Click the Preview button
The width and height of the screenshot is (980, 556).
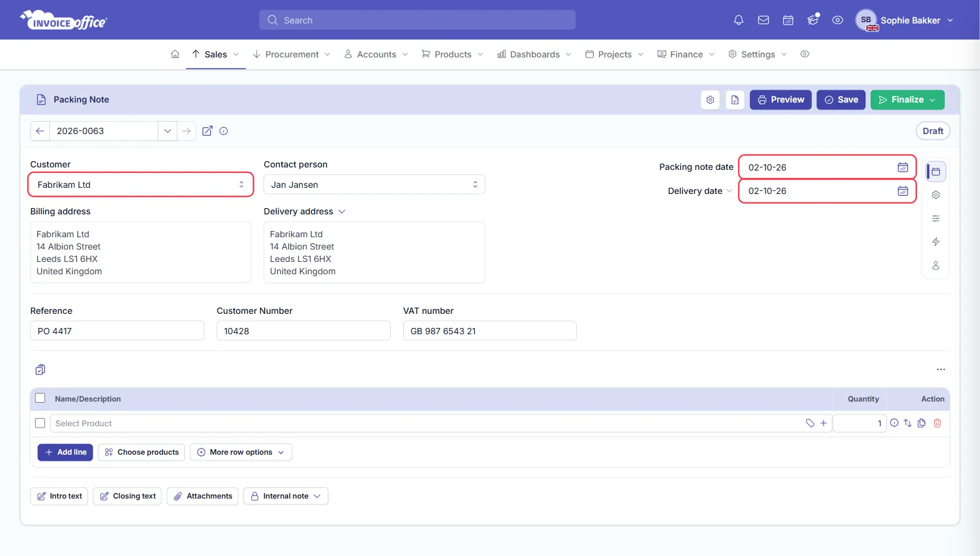(x=780, y=100)
